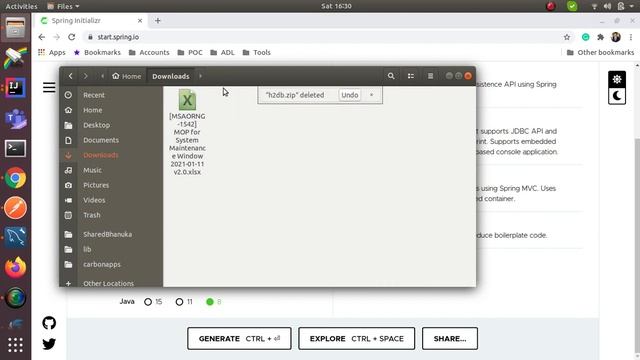Open Accounts bookmark folder

[149, 52]
